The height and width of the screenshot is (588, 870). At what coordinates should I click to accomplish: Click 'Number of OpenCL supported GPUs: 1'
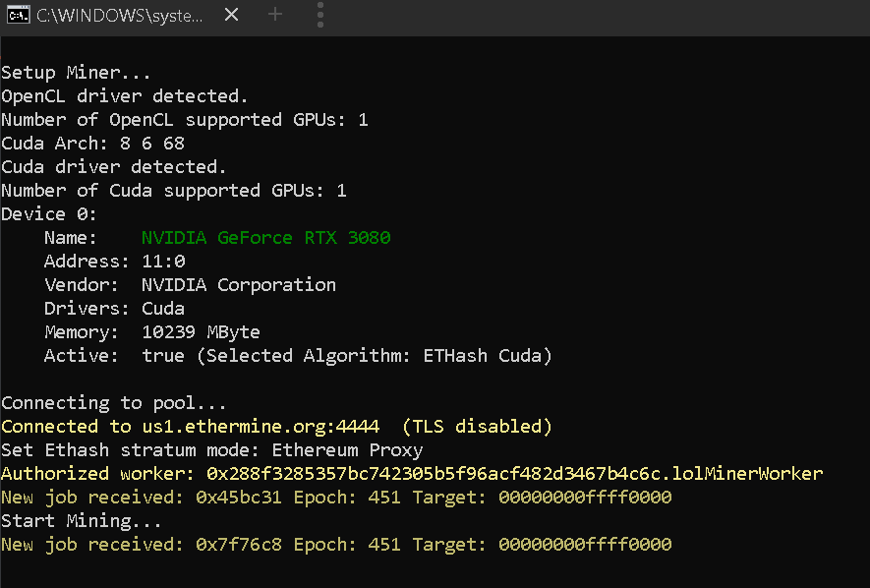[185, 120]
